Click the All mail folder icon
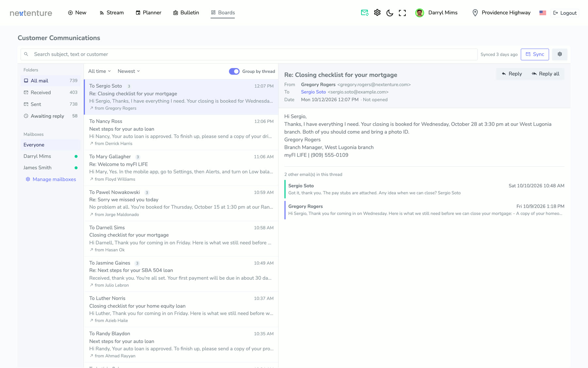 26,81
